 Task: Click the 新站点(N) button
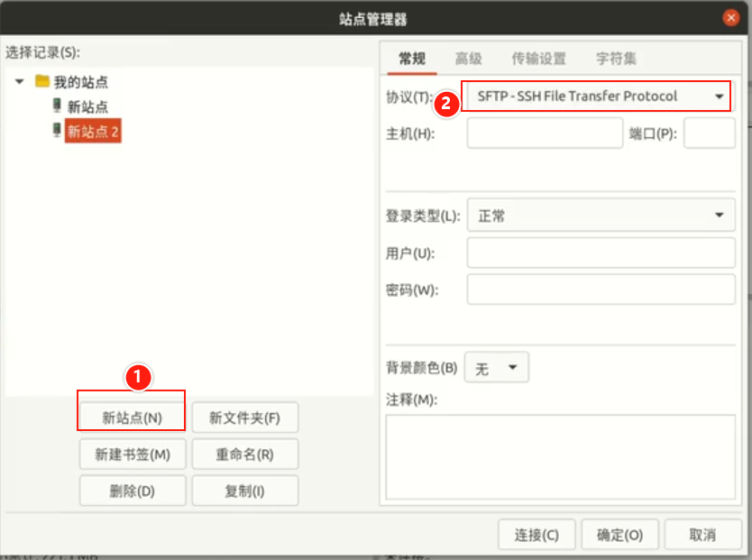pos(132,418)
